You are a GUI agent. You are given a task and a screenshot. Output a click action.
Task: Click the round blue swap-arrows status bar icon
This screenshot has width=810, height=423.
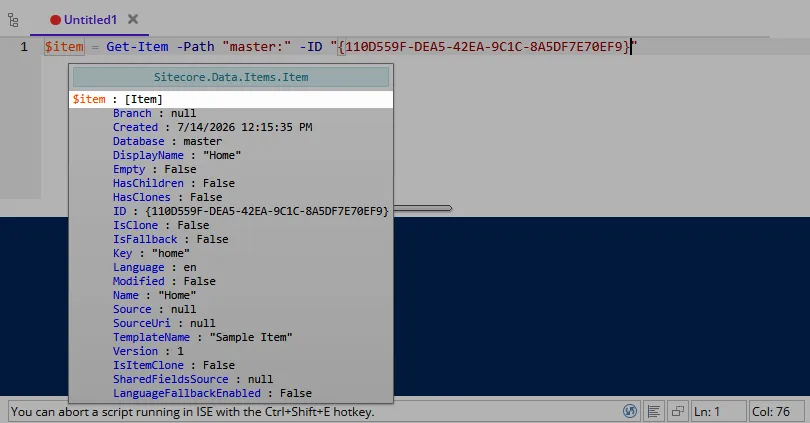click(630, 411)
